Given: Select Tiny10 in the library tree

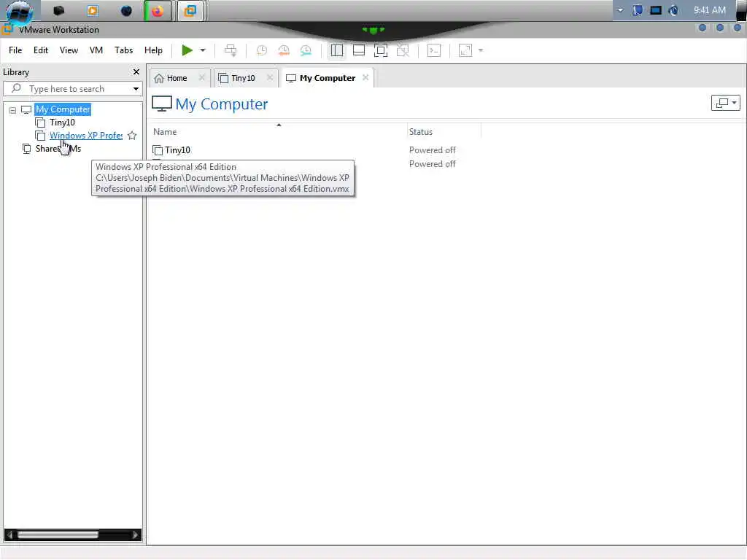Looking at the screenshot, I should [x=62, y=122].
